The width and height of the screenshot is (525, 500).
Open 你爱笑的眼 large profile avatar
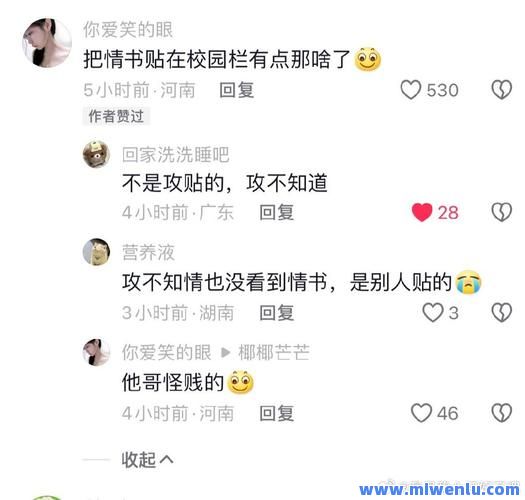[47, 43]
